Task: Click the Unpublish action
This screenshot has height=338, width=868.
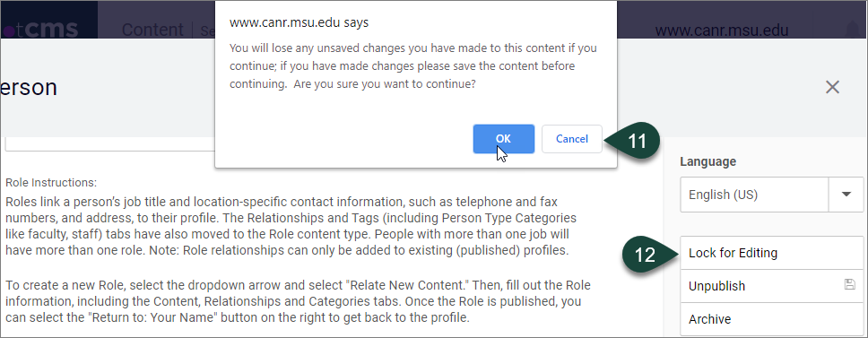Action: coord(772,286)
